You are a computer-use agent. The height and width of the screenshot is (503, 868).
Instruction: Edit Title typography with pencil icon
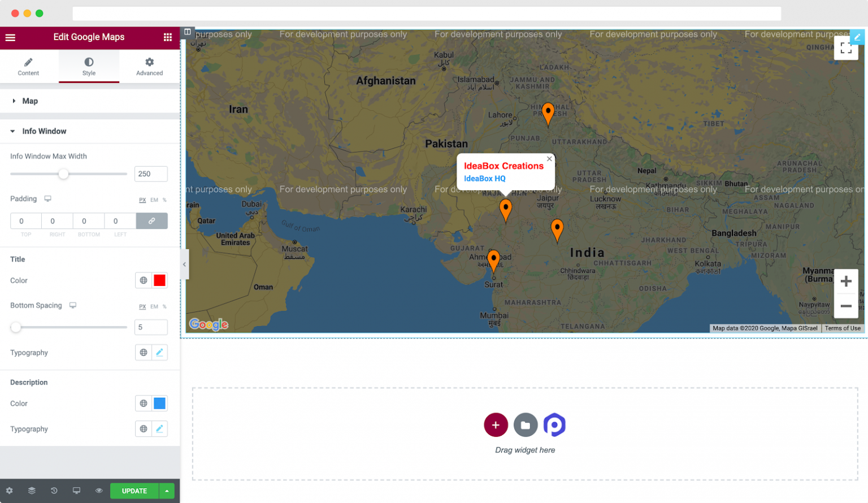160,352
